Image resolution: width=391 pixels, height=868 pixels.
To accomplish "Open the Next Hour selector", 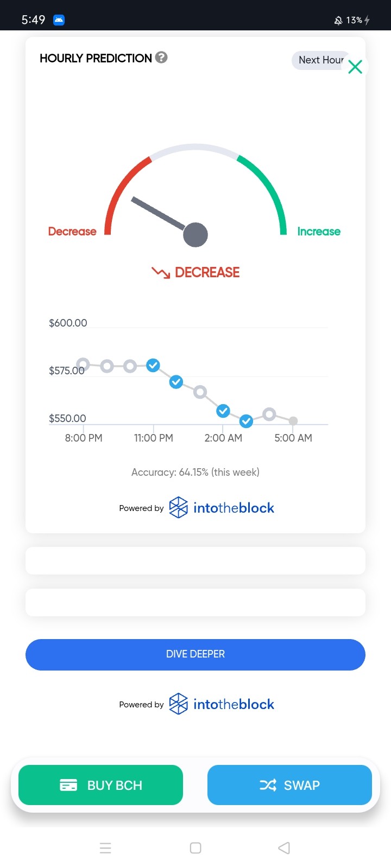I will click(x=321, y=60).
